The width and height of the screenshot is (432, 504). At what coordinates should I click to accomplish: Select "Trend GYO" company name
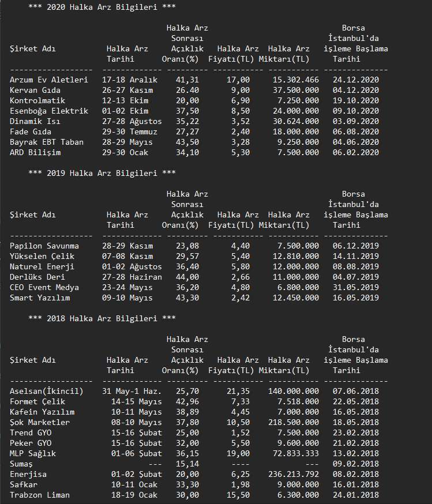click(x=31, y=432)
